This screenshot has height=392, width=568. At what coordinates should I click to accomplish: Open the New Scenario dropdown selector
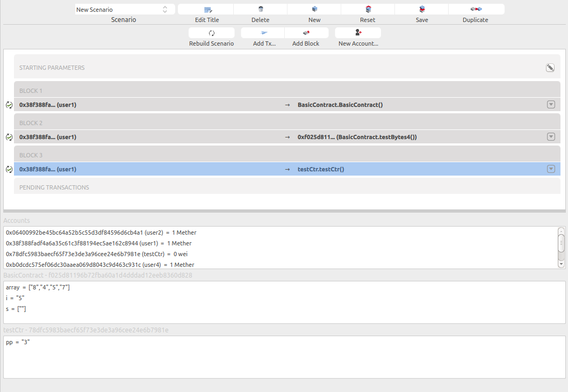tap(124, 10)
